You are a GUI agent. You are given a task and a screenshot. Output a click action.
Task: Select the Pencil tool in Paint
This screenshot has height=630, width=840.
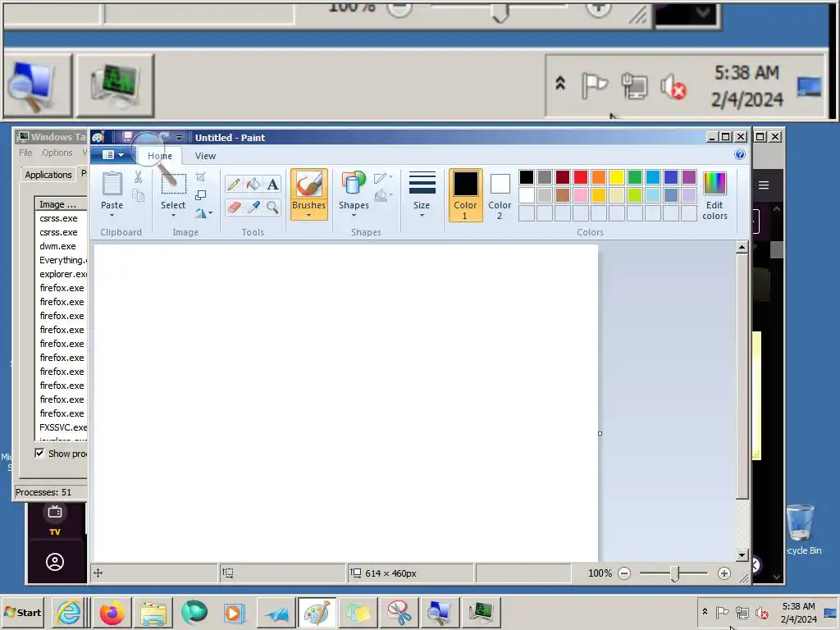click(x=234, y=185)
